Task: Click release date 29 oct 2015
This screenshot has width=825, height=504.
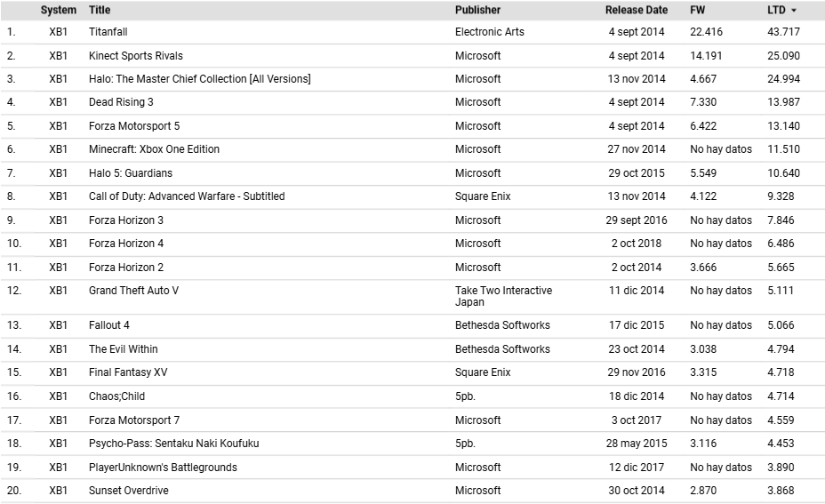Action: click(637, 173)
